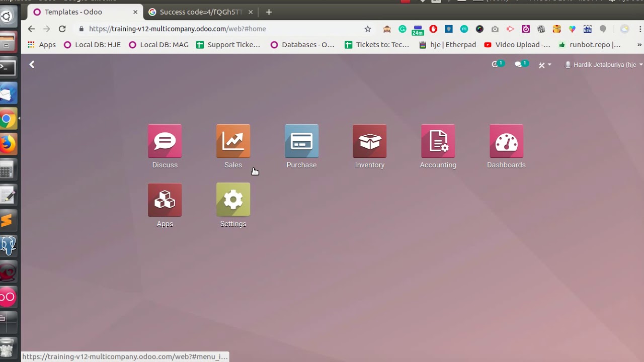
Task: Open the hje | Etherpad bookmark
Action: pos(447,45)
